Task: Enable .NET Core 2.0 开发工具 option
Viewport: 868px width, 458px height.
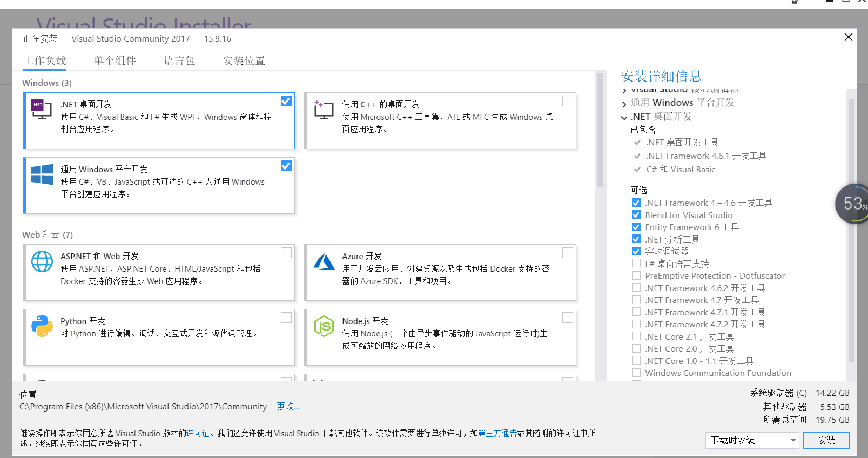Action: coord(636,348)
